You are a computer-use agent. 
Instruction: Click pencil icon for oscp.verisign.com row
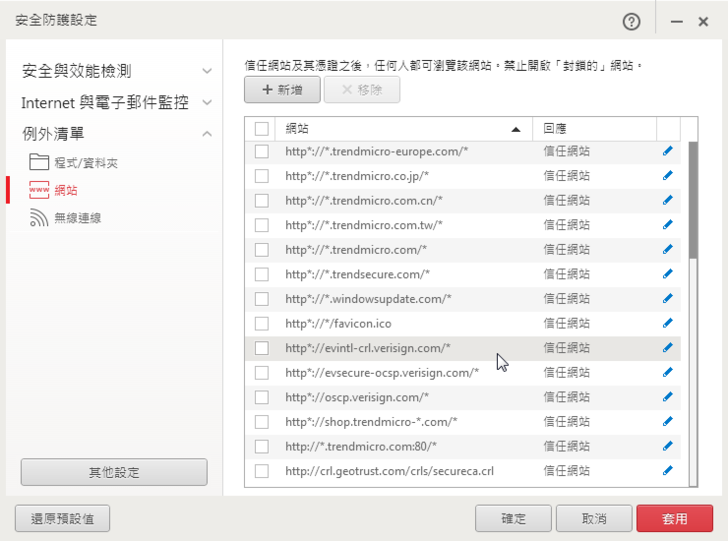[668, 397]
